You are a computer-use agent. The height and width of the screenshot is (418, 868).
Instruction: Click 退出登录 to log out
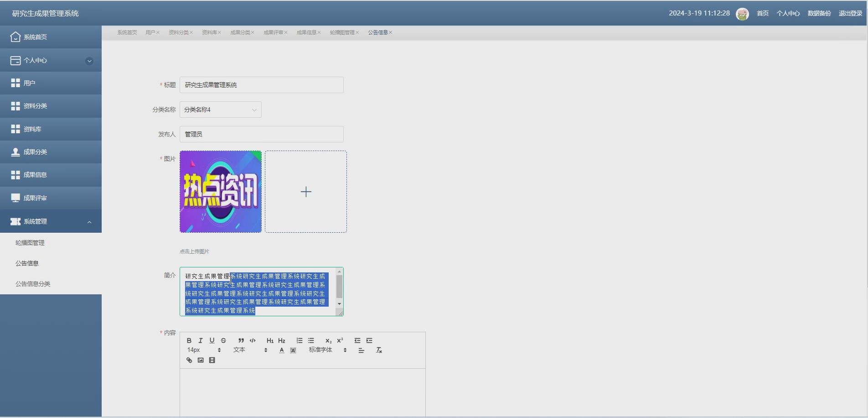click(850, 14)
